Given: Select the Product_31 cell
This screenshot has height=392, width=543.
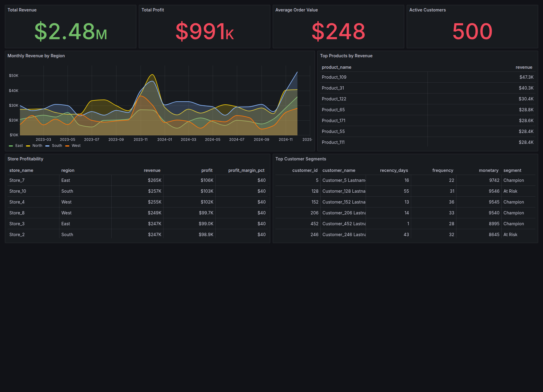Looking at the screenshot, I should pyautogui.click(x=374, y=88).
